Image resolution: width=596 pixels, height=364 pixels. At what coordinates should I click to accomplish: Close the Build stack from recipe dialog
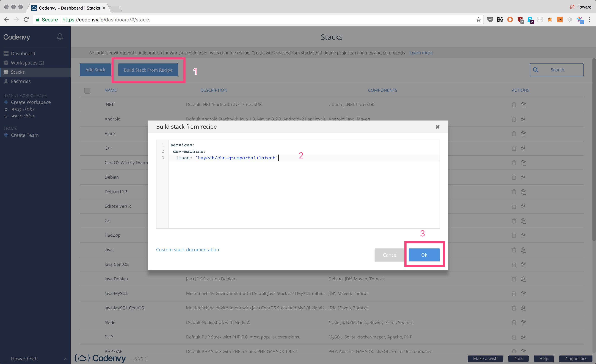[438, 127]
